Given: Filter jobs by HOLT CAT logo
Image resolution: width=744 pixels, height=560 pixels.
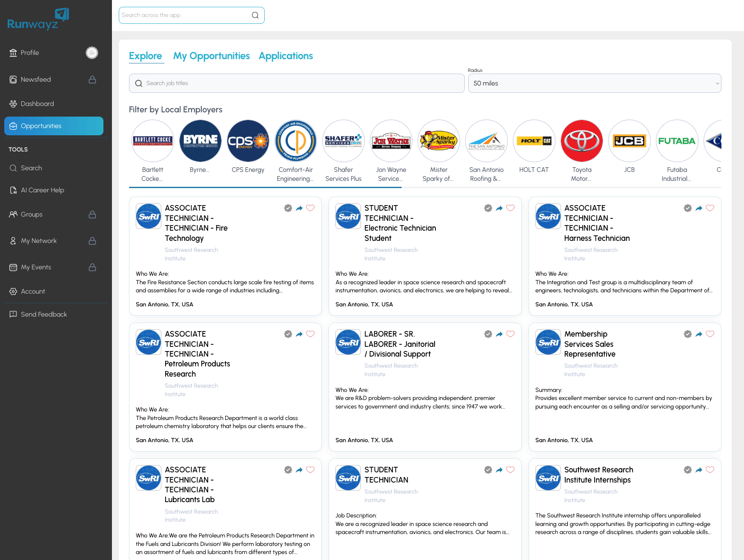Looking at the screenshot, I should 534,141.
